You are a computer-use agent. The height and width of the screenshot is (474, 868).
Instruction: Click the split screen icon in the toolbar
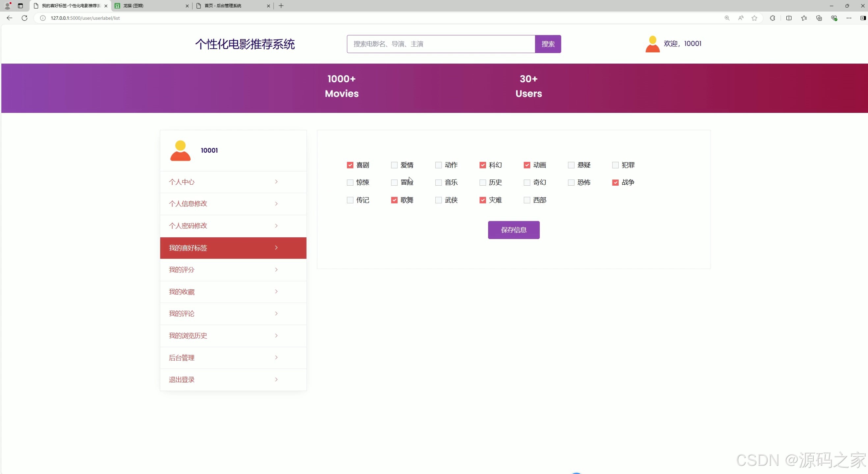[x=789, y=18]
